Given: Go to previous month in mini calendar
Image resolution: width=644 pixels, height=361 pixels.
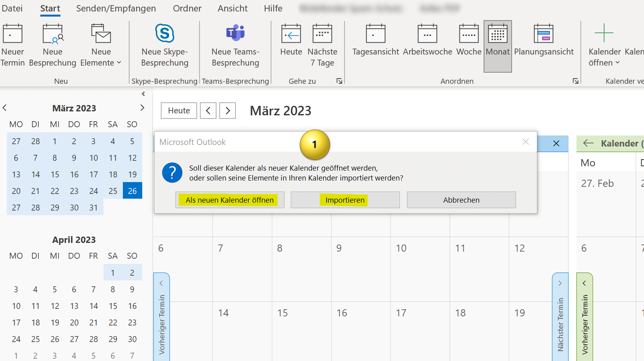Looking at the screenshot, I should (x=5, y=107).
